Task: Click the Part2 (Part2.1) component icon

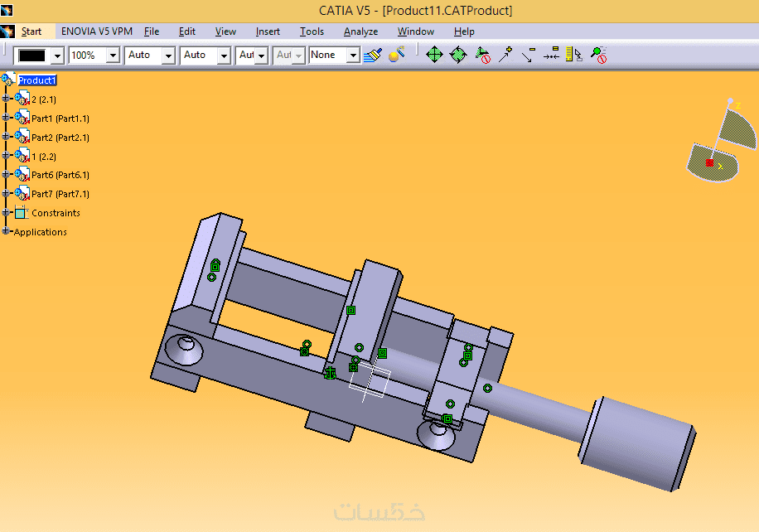Action: [x=22, y=137]
